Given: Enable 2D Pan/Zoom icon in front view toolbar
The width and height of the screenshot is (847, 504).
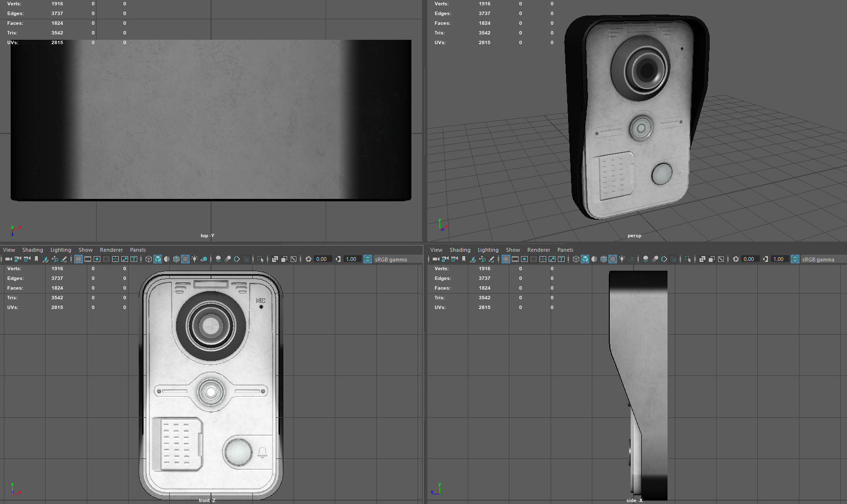Looking at the screenshot, I should click(55, 259).
